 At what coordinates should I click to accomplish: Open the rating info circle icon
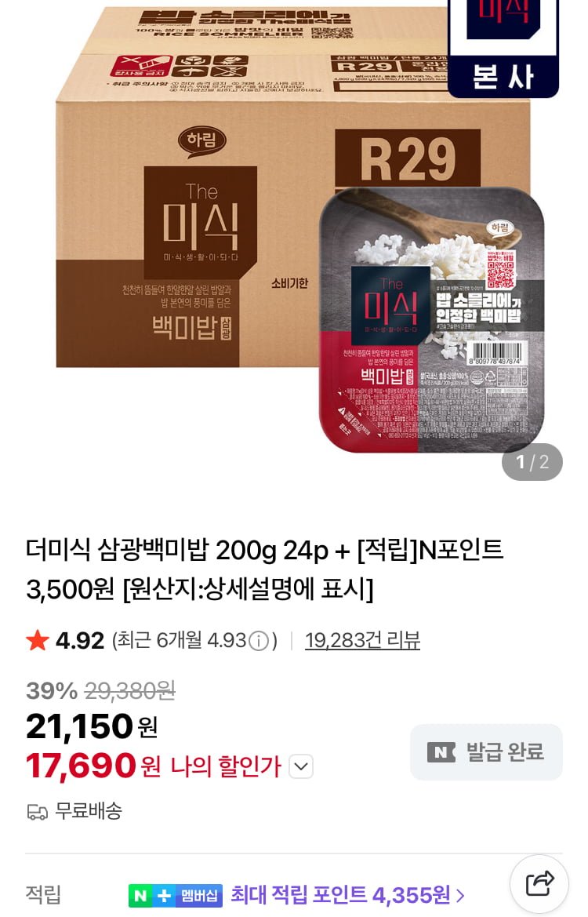point(259,642)
